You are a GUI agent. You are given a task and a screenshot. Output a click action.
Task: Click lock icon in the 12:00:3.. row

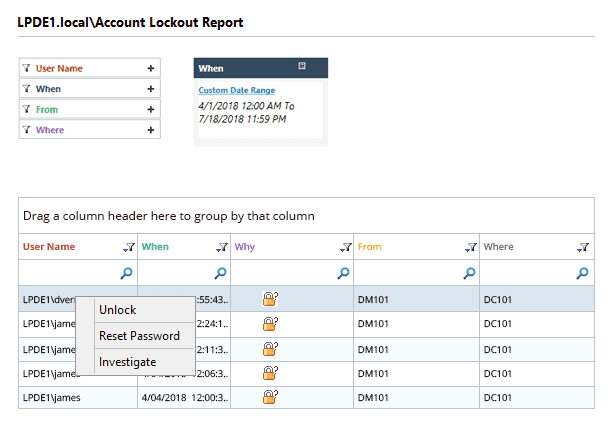(270, 397)
